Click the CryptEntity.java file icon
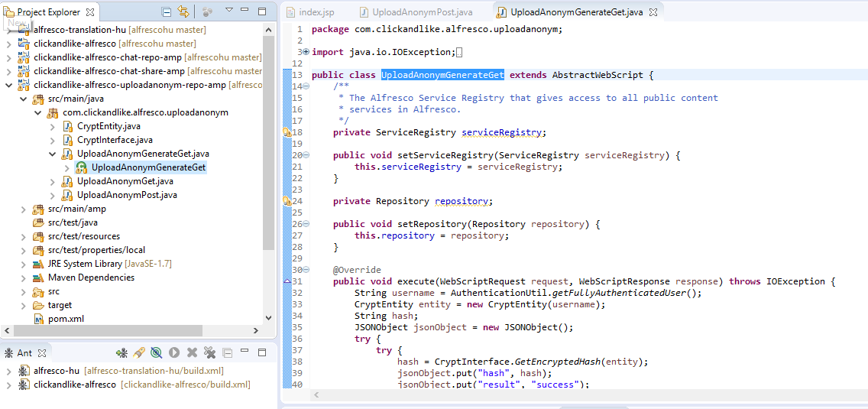Viewport: 868px width, 409px height. tap(67, 126)
